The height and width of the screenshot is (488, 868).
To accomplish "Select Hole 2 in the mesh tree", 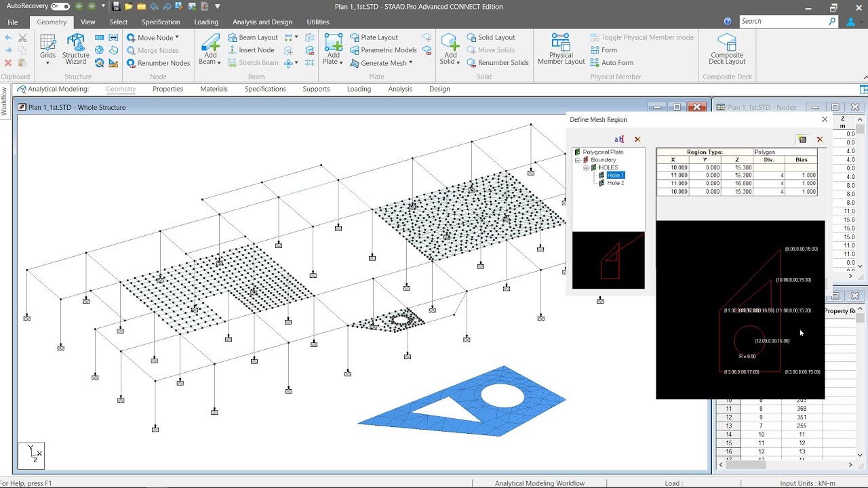I will click(616, 183).
